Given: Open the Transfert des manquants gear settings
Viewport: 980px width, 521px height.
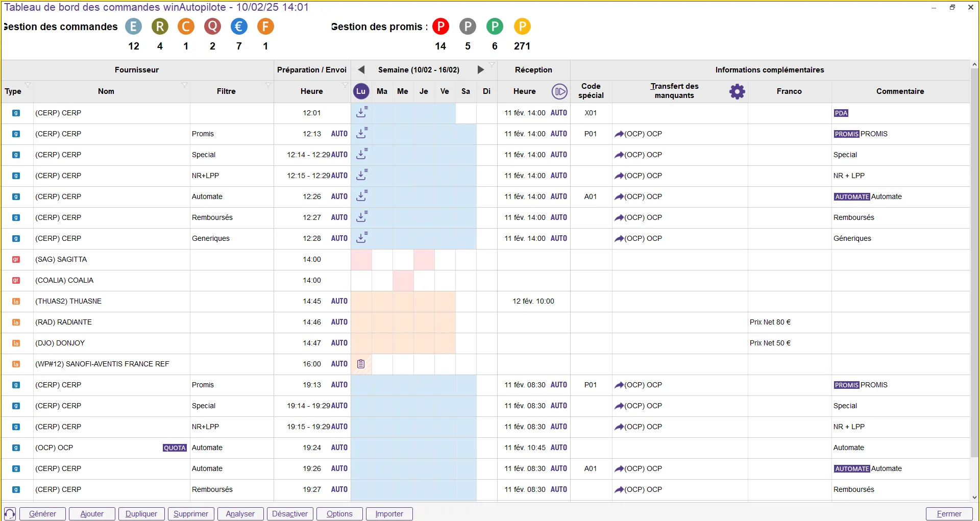Looking at the screenshot, I should click(x=737, y=91).
